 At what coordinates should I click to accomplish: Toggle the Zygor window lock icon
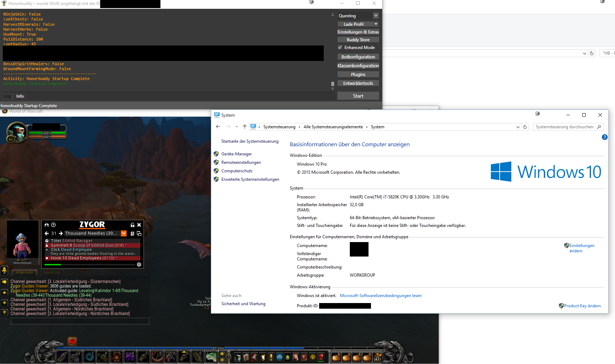point(133,225)
